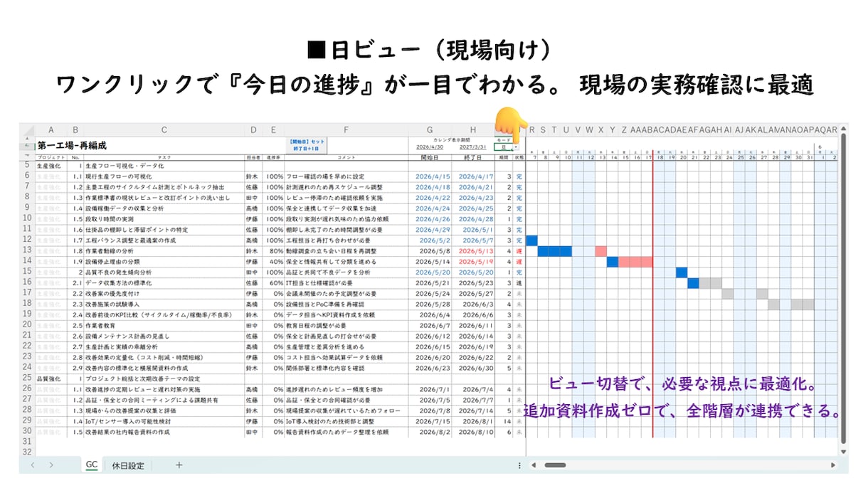The height and width of the screenshot is (488, 868).
Task: Click the pink delayed bar in row 14
Action: [x=635, y=261]
